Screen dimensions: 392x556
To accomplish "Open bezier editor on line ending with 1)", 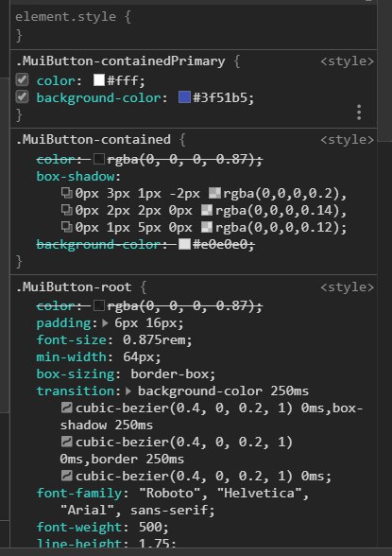I will pyautogui.click(x=66, y=442).
